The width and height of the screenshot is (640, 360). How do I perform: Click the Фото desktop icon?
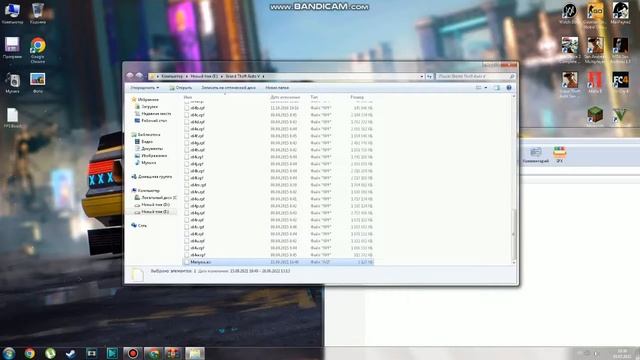pos(38,83)
